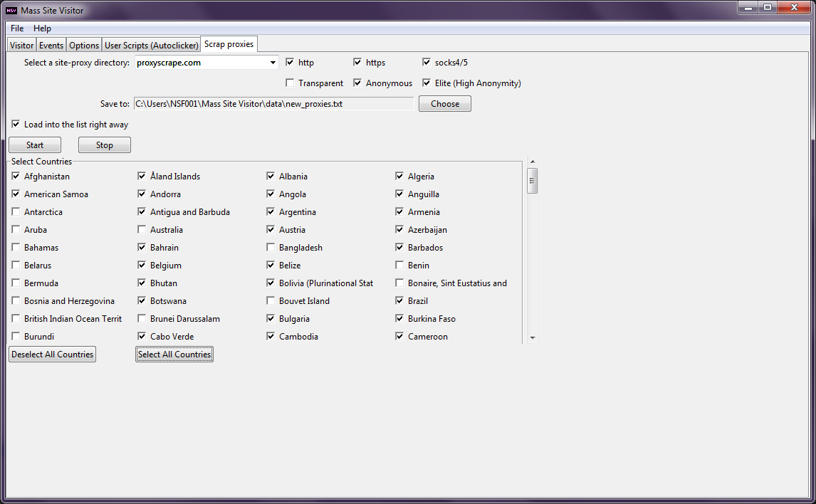Enable the Transparent proxy checkbox

pyautogui.click(x=290, y=83)
